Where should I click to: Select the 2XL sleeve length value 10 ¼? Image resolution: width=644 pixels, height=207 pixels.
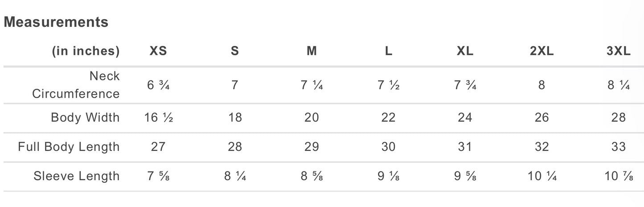tap(541, 176)
